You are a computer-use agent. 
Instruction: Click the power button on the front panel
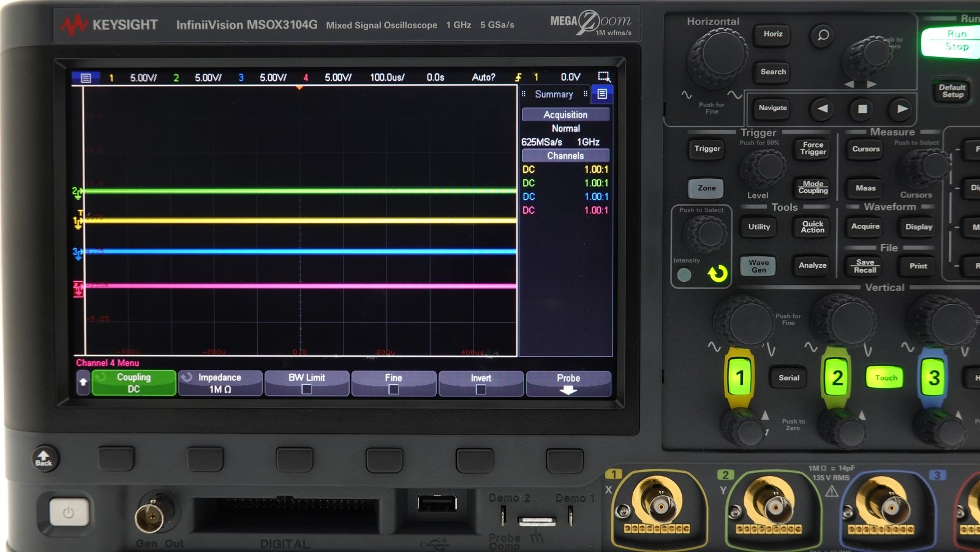click(x=69, y=512)
